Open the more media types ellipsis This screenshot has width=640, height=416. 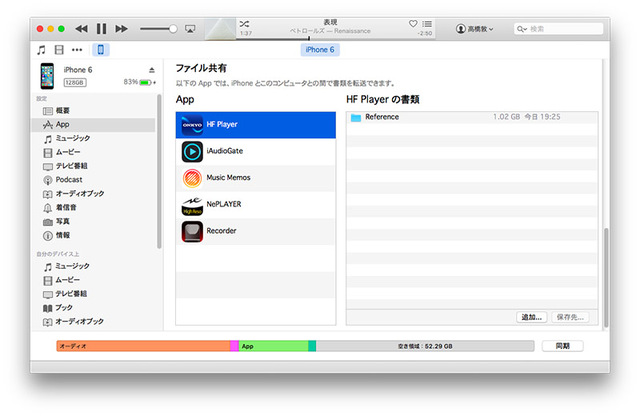point(77,49)
